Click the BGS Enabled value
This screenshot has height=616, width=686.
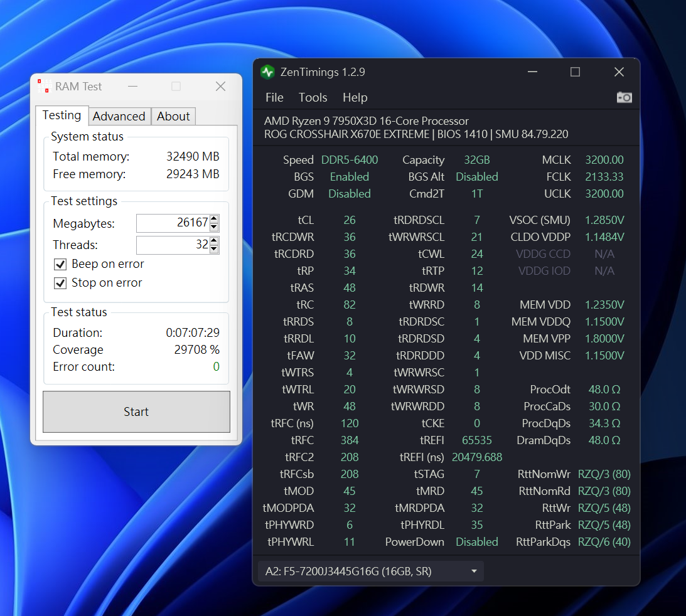[x=350, y=177]
